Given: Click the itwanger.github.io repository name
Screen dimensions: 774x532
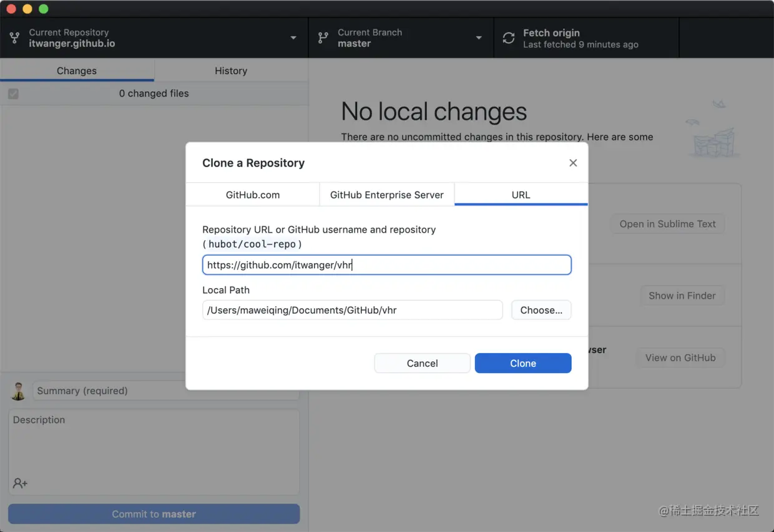Looking at the screenshot, I should (x=72, y=44).
